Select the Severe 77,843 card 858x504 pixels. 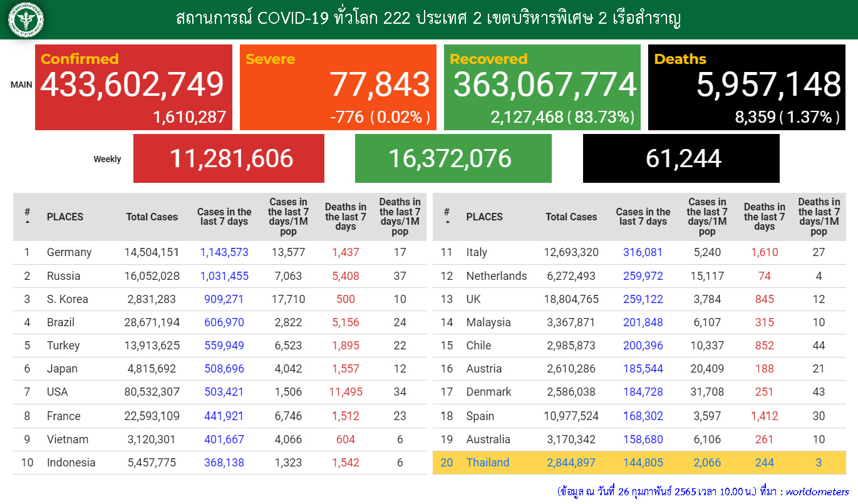click(x=338, y=87)
